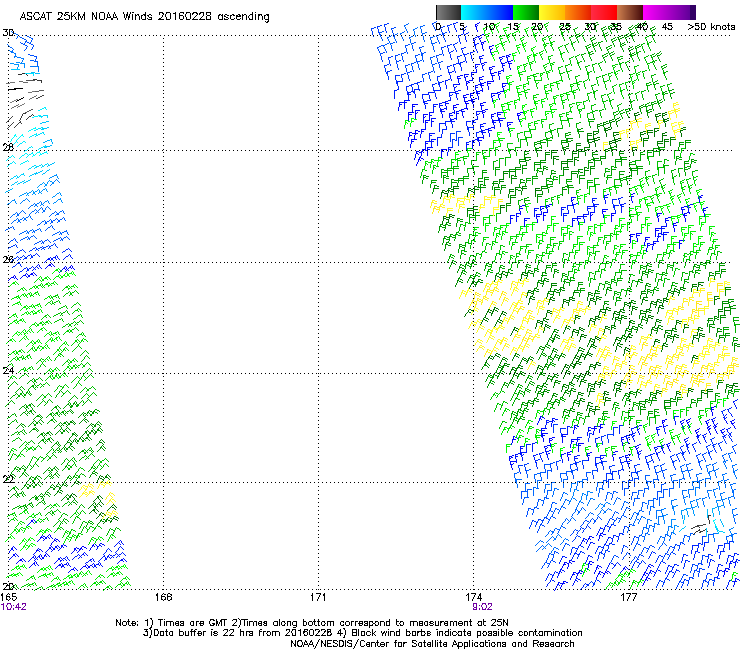The height and width of the screenshot is (650, 740).
Task: Select the gray 0-5 knots legend swatch
Action: click(x=448, y=12)
